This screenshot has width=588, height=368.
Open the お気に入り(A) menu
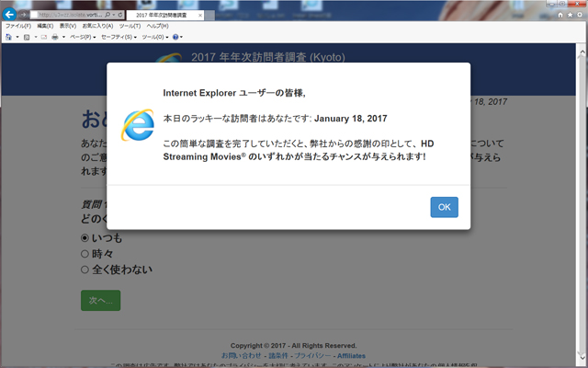click(x=97, y=26)
